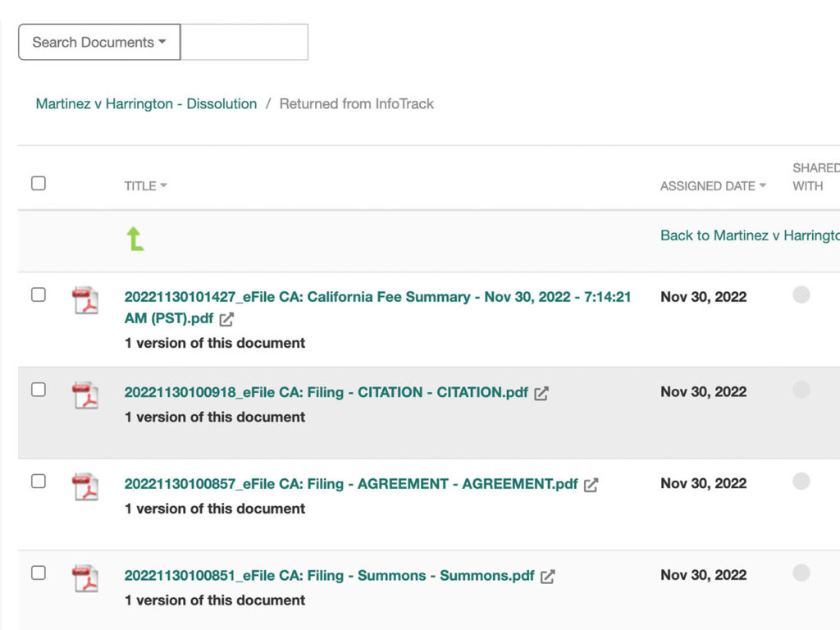Viewport: 840px width, 630px height.
Task: Open the TITLE column sort dropdown
Action: pyautogui.click(x=145, y=186)
